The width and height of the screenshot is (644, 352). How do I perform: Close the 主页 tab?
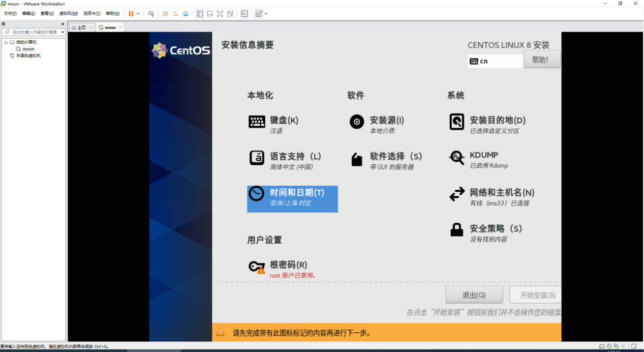[91, 27]
